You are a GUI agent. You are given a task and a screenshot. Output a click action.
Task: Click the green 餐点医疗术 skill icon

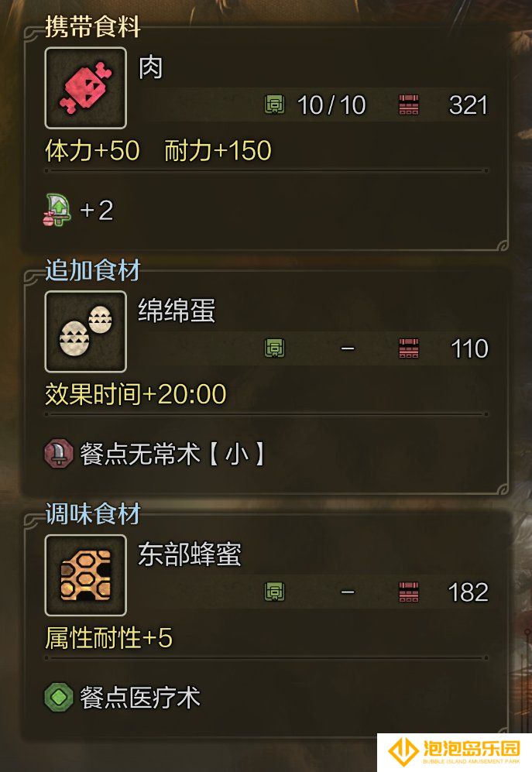[x=59, y=697]
